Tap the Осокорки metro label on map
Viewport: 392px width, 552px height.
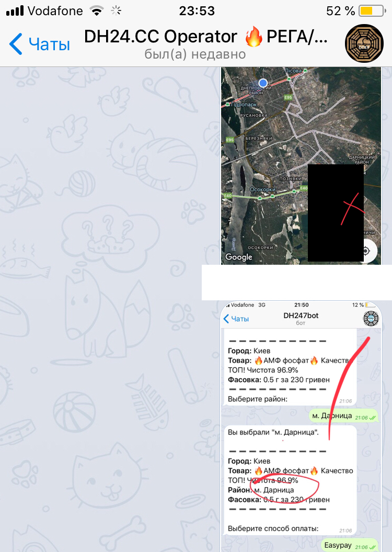click(262, 189)
